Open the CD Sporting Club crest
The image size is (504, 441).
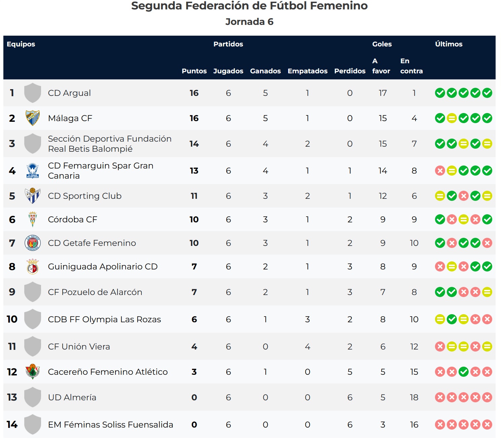tap(33, 196)
